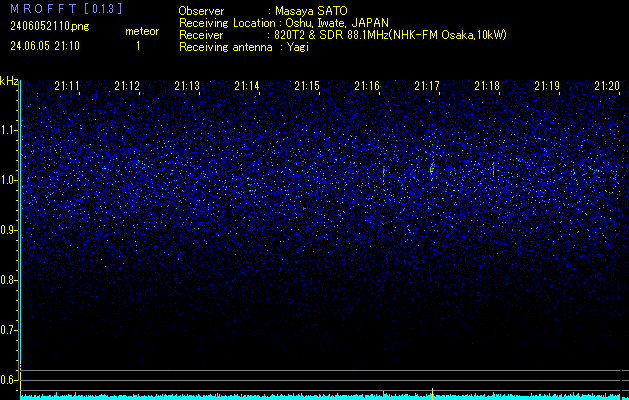This screenshot has height=400, width=629.
Task: Click the 21:11 time axis label
Action: [67, 86]
